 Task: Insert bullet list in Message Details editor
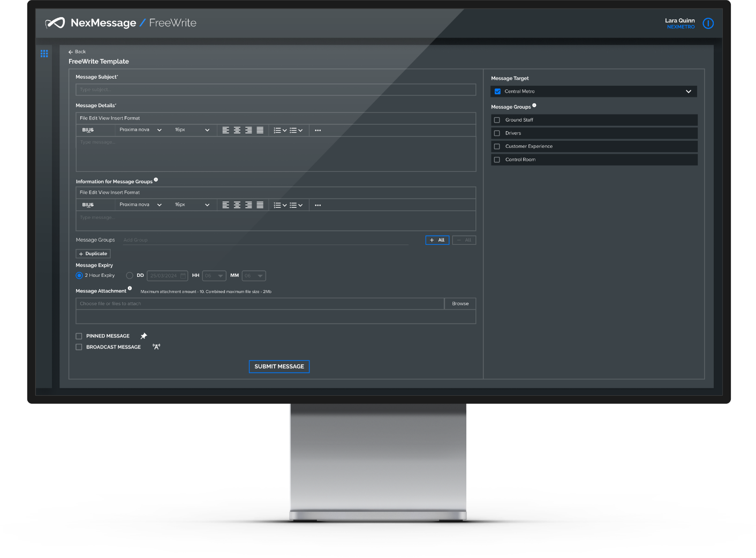point(293,130)
